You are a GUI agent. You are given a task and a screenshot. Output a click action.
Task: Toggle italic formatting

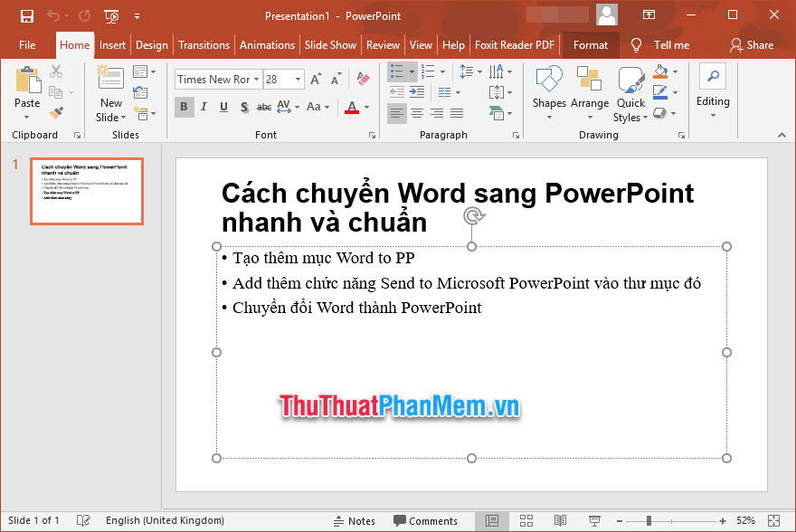coord(203,107)
